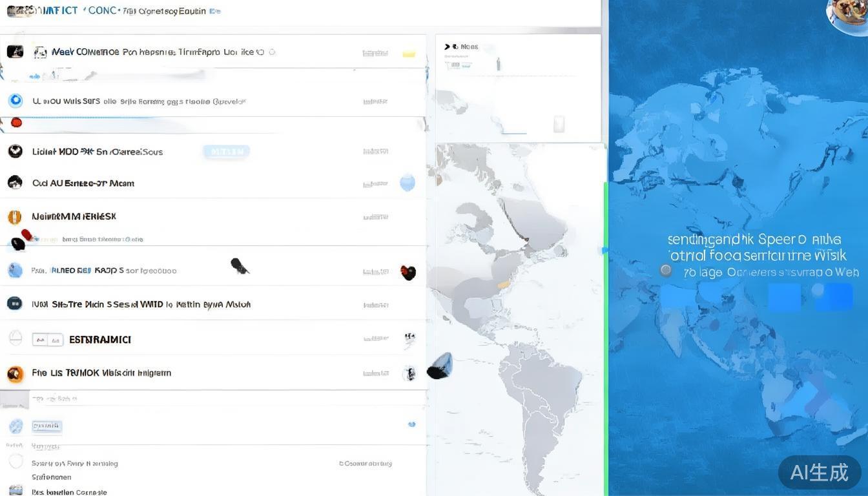Click the blue pill badge on the 'Lidiat MOD' row

pyautogui.click(x=226, y=152)
